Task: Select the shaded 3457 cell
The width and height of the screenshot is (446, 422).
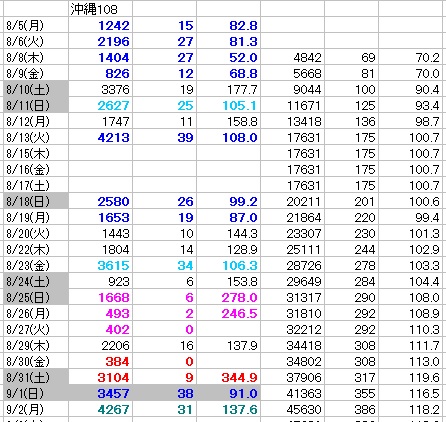Action: point(100,393)
